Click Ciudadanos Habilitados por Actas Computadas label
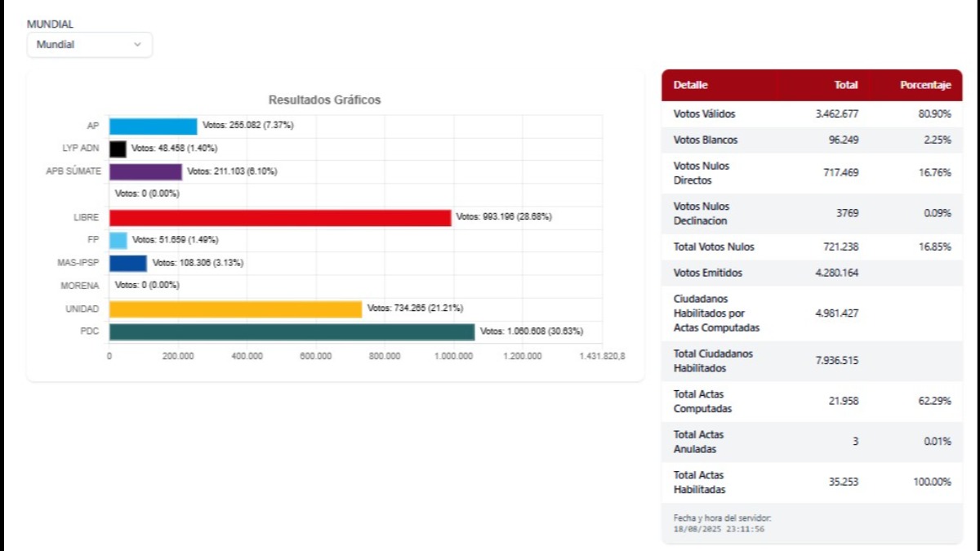 coord(716,313)
